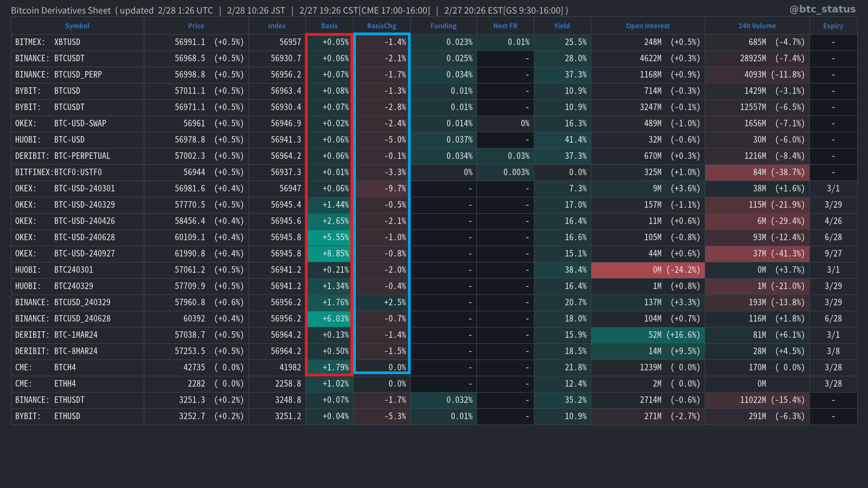Screen dimensions: 868x488
Task: Select the OKEX: BTC-USD-240329 symbol cell
Action: [78, 205]
